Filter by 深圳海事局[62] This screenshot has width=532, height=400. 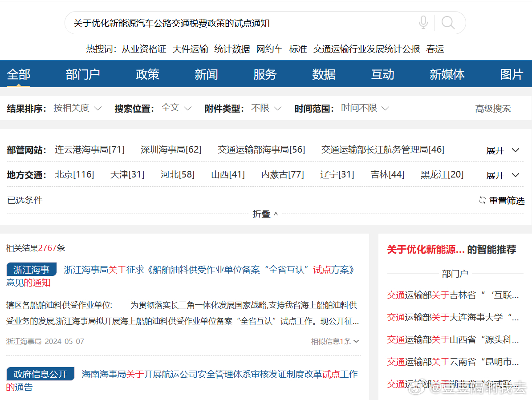pyautogui.click(x=171, y=149)
